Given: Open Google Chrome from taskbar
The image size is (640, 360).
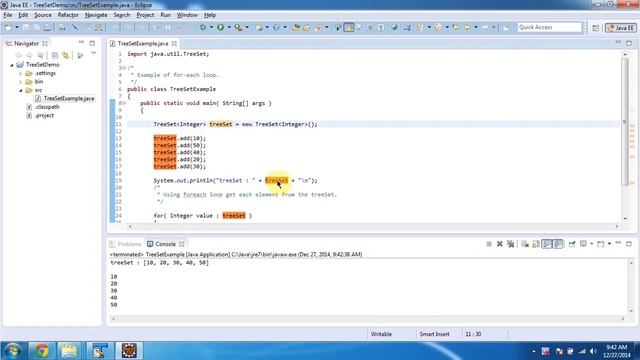Looking at the screenshot, I should pos(41,351).
